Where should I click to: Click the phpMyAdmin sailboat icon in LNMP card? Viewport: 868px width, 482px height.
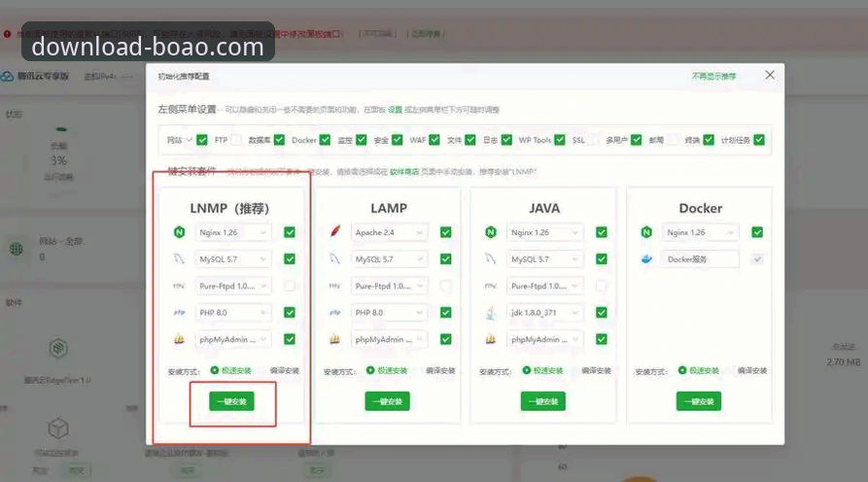tap(180, 339)
